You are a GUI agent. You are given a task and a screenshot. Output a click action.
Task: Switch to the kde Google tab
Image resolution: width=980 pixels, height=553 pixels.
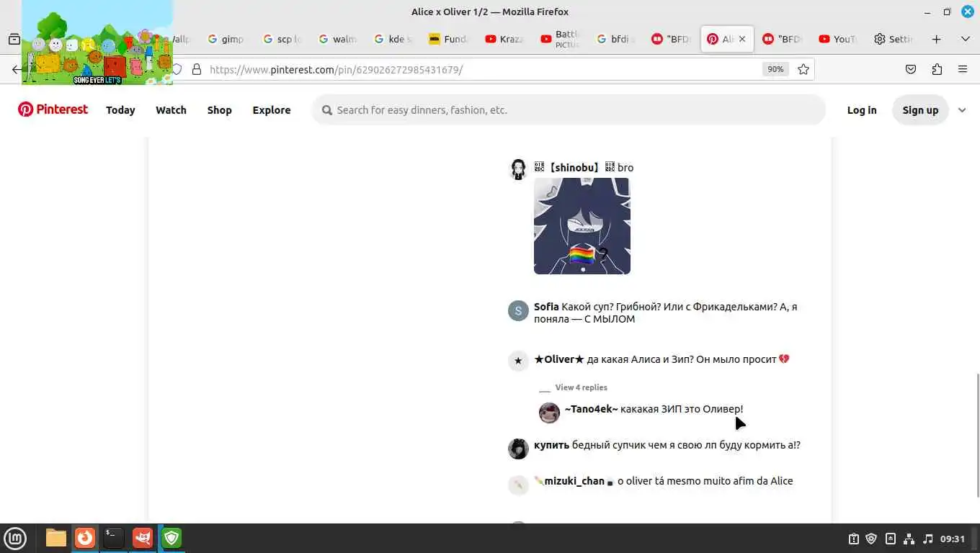393,39
